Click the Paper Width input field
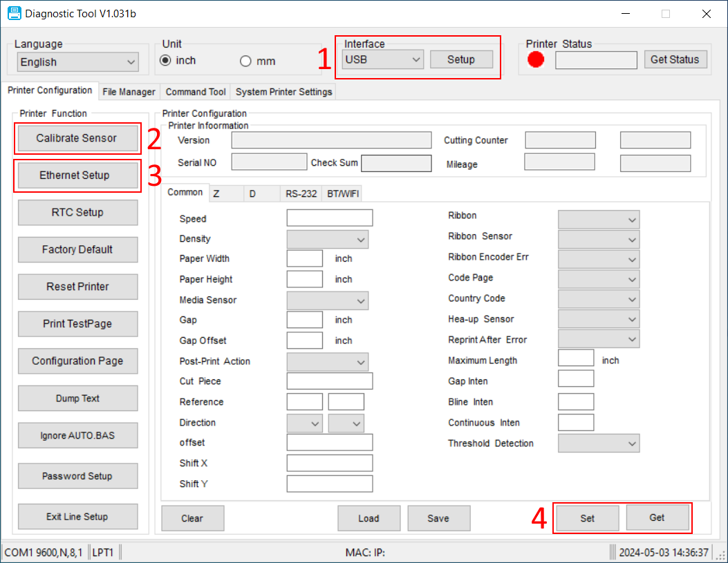728x563 pixels. (304, 258)
